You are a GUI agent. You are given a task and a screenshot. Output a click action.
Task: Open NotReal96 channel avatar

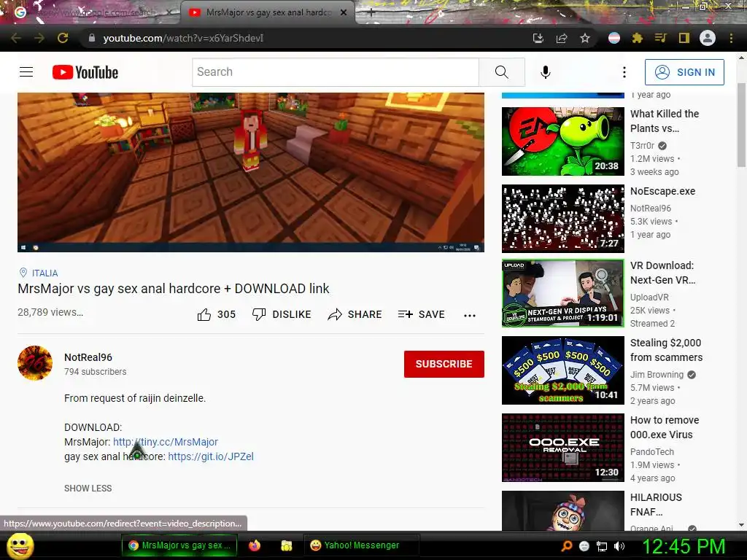(x=35, y=363)
